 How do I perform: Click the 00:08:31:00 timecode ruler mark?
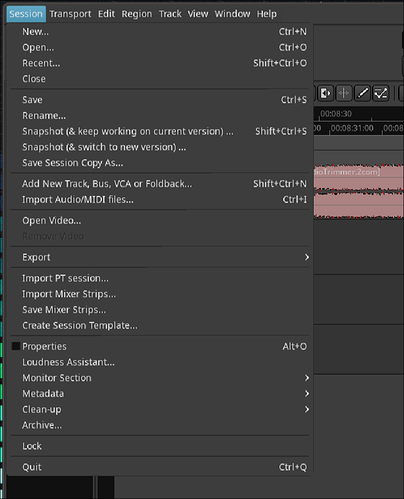point(352,128)
